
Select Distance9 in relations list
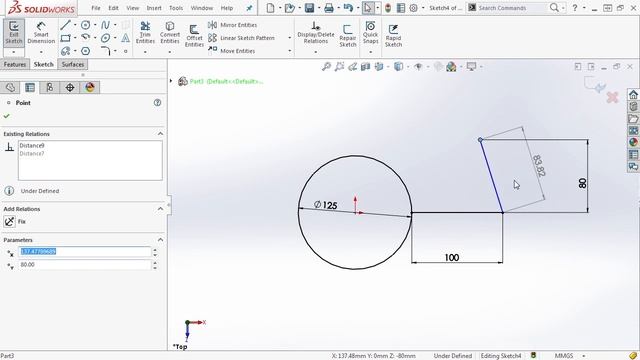32,145
